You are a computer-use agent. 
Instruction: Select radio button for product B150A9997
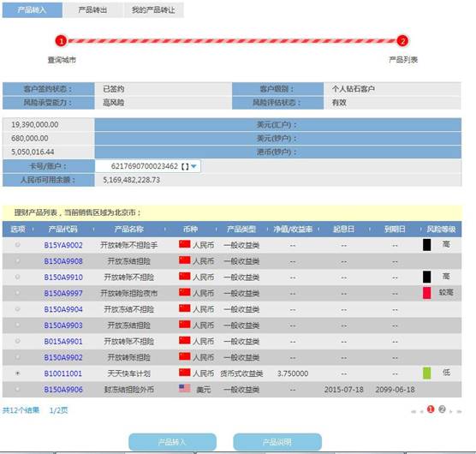(x=18, y=293)
